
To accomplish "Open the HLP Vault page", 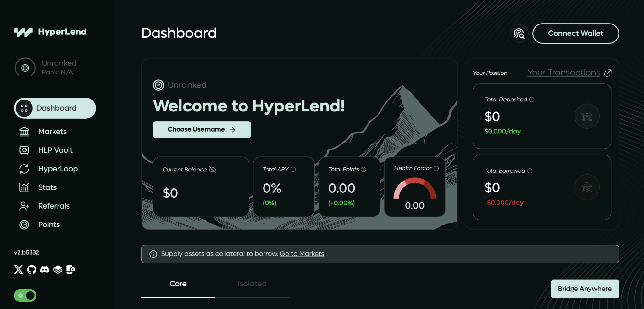I will click(55, 150).
